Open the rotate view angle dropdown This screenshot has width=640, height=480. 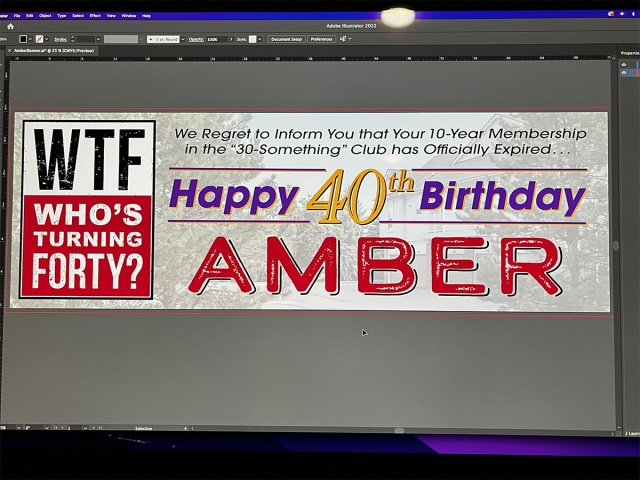(x=47, y=428)
